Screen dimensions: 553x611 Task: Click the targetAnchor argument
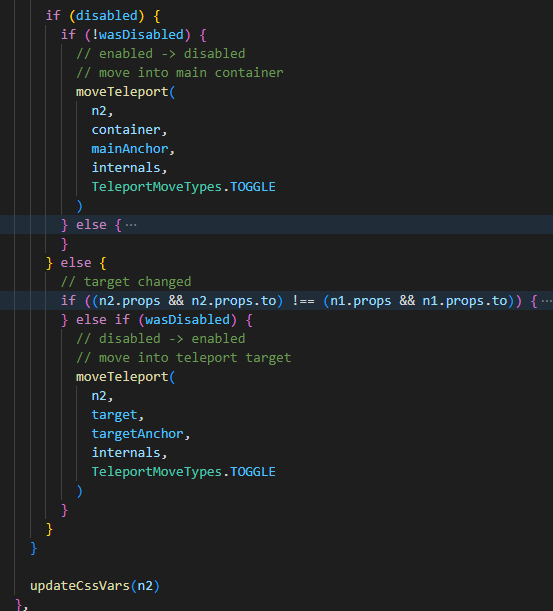138,434
